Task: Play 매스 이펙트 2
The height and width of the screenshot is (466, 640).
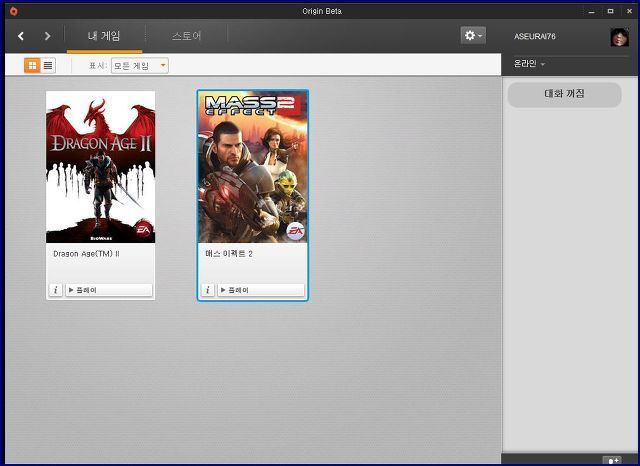Action: click(x=261, y=290)
